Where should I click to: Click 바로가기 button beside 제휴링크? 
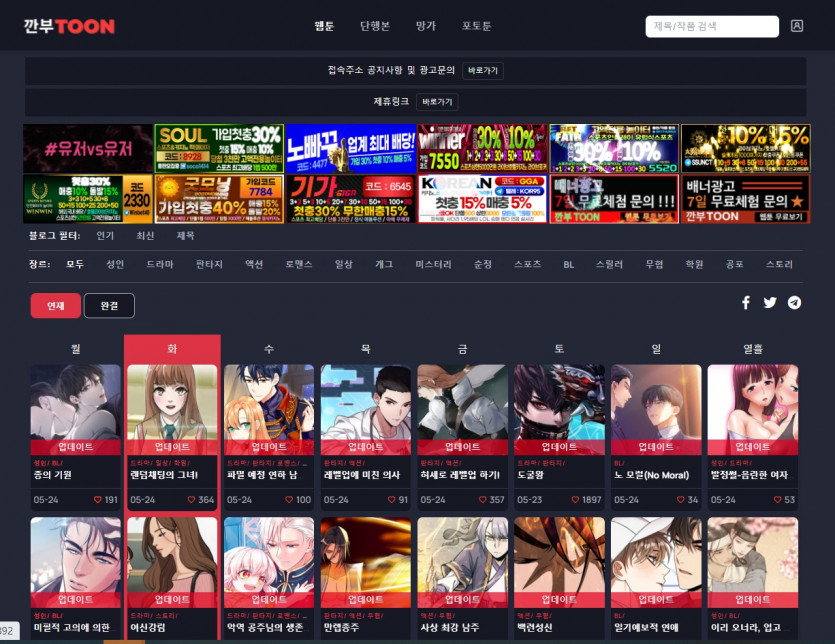438,102
